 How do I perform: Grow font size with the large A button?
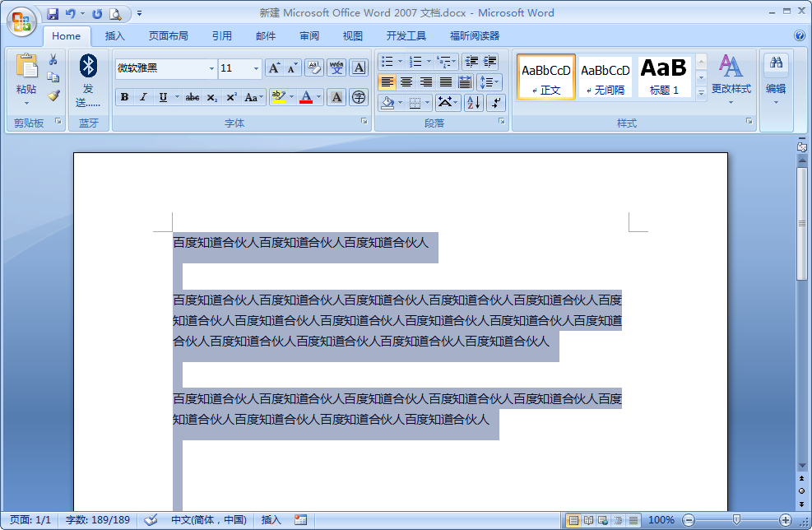point(273,67)
